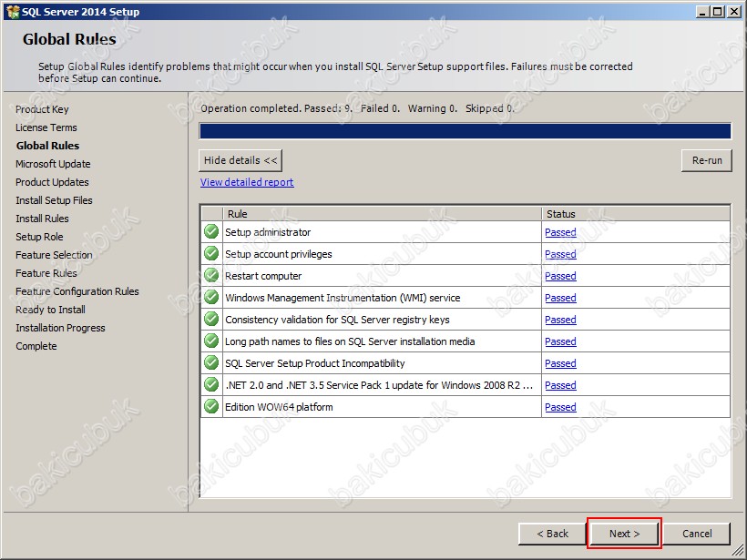Open Passed status for Restart computer
The image size is (747, 560).
[560, 276]
